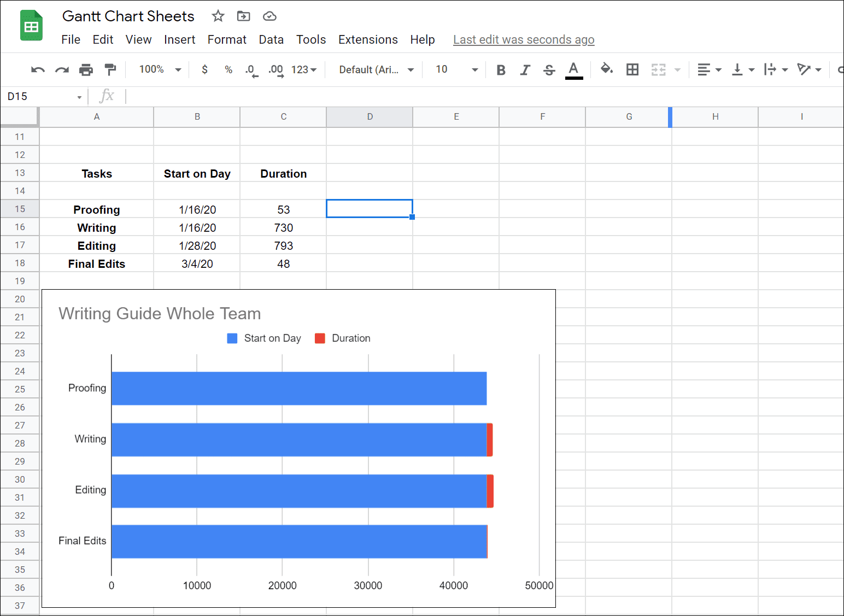Select the cell with date 3/4/20
The height and width of the screenshot is (616, 844).
point(197,263)
